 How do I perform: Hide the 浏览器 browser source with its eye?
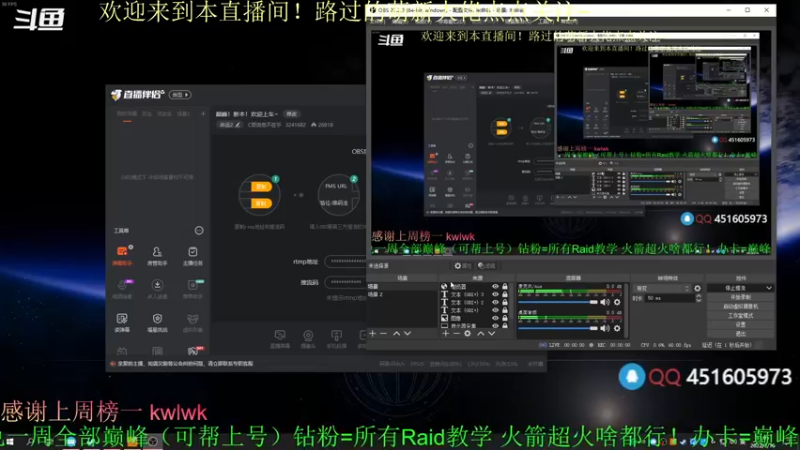tap(495, 287)
